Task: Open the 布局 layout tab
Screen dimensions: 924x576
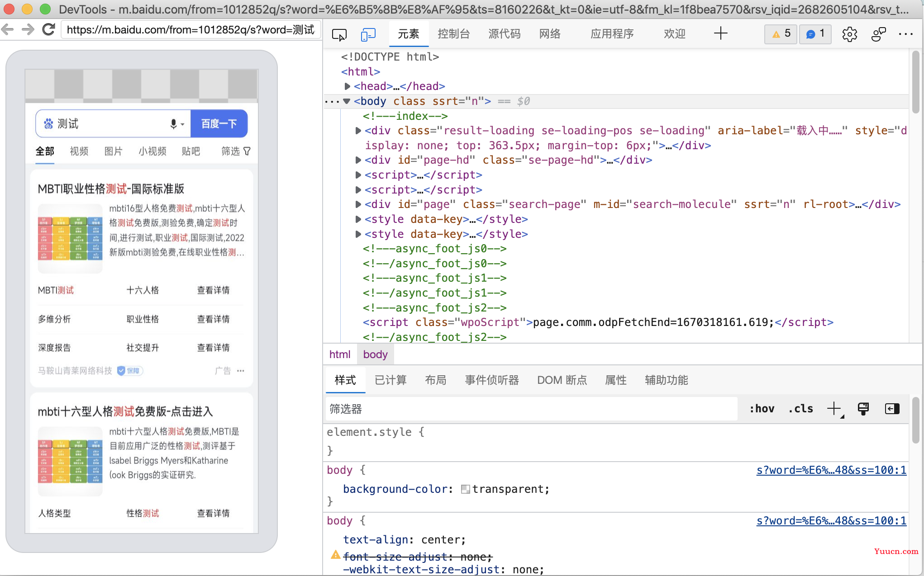Action: (435, 380)
